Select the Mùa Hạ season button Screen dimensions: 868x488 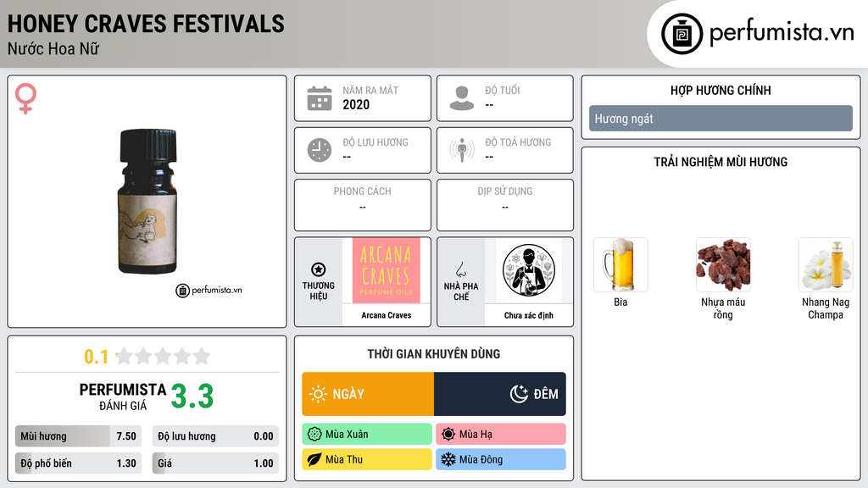point(501,435)
